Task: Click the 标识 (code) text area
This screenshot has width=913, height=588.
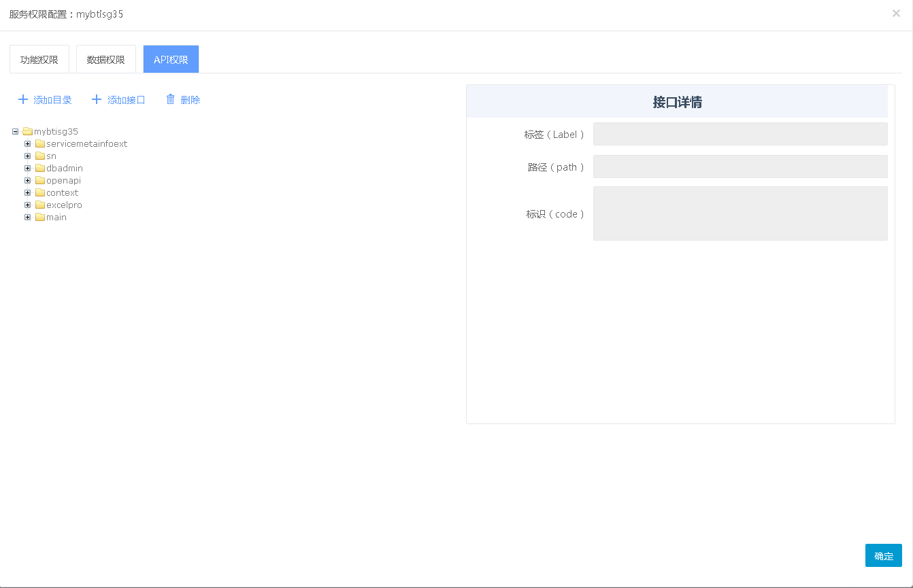Action: [740, 213]
